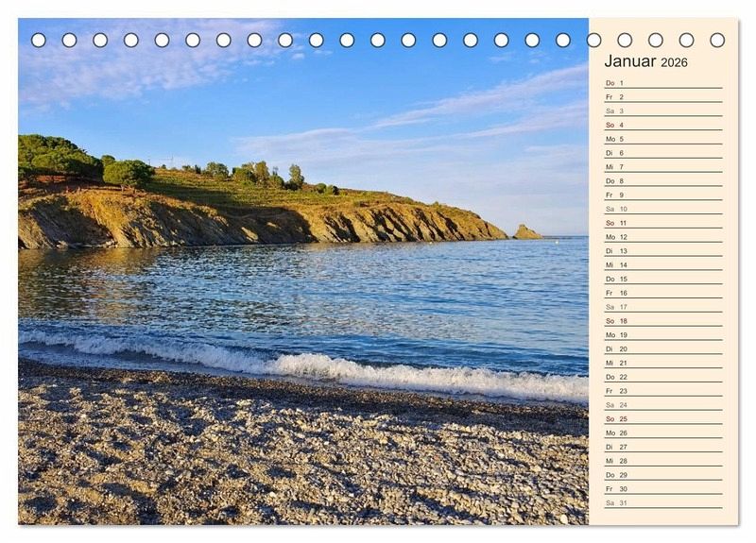Pick the Sa 17 date row
756x543 pixels.
point(662,307)
